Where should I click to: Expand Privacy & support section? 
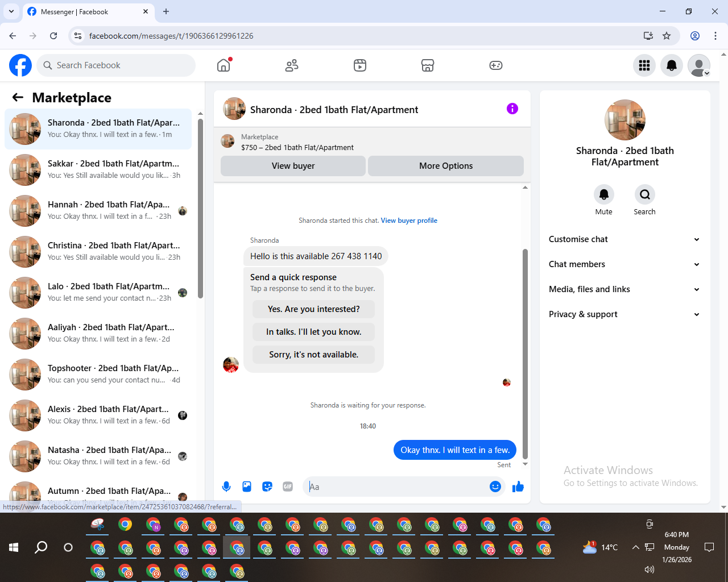click(x=624, y=314)
